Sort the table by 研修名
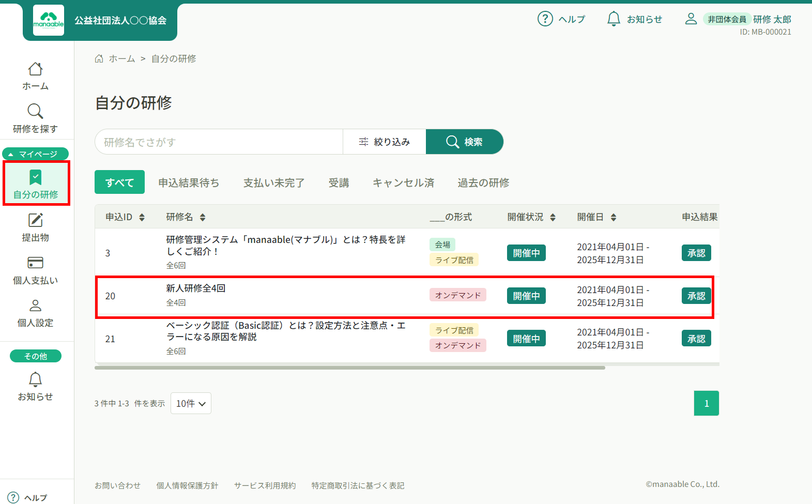Viewport: 812px width, 504px height. point(203,217)
